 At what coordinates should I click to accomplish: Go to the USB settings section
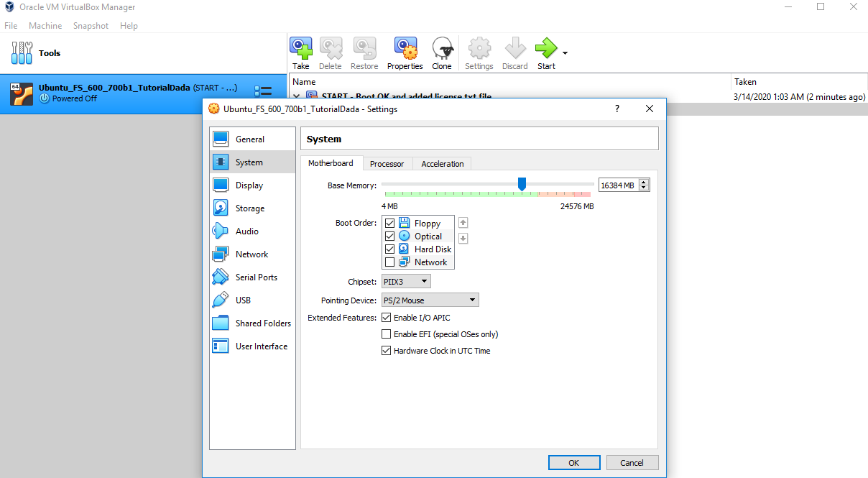[x=243, y=300]
